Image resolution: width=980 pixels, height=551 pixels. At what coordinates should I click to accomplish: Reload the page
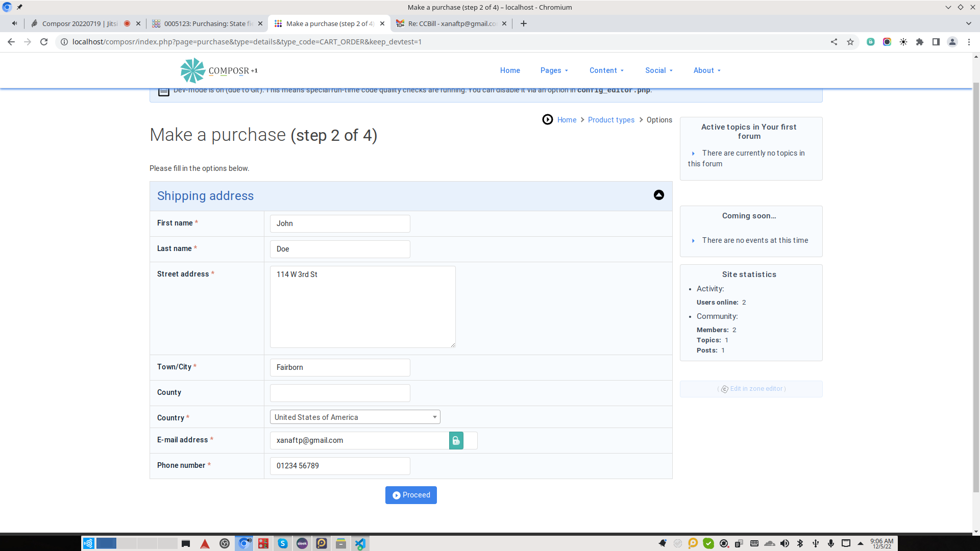point(44,42)
